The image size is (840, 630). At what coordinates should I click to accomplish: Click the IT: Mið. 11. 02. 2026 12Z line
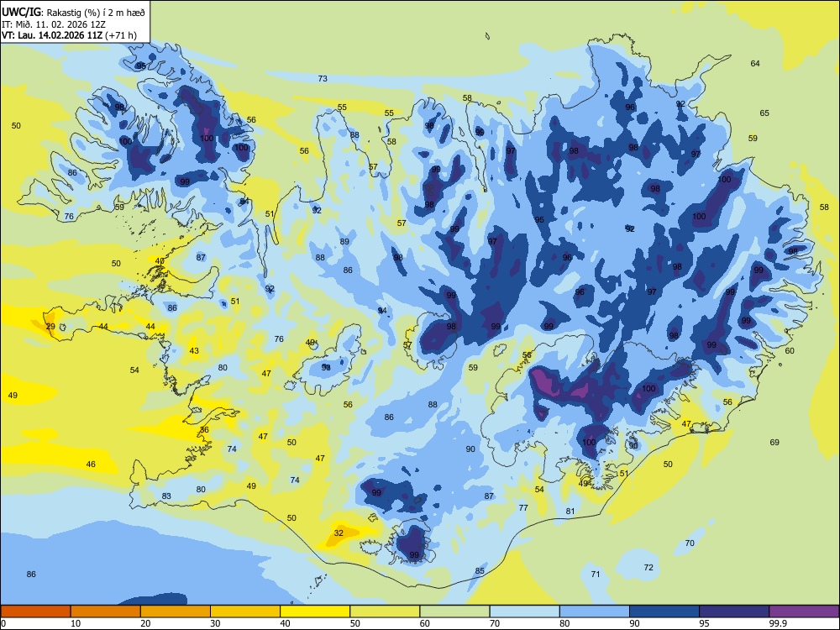coord(54,24)
